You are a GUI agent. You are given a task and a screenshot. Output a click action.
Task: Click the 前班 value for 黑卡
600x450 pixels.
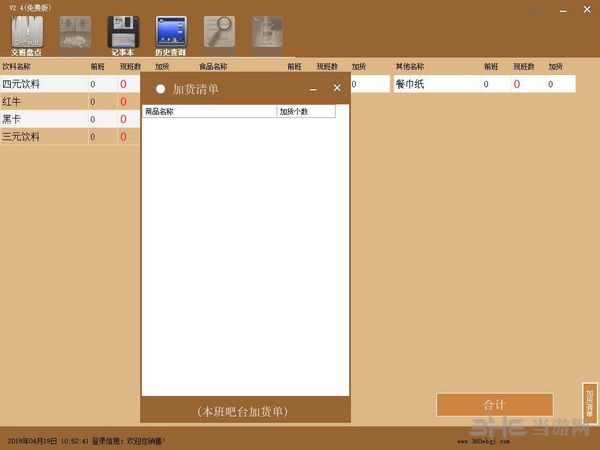coord(93,120)
